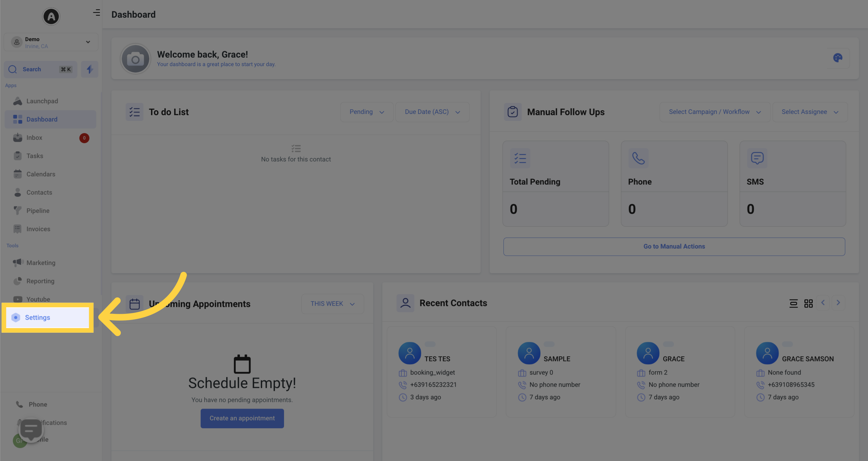Click the Phone handset icon in sidebar

[19, 404]
